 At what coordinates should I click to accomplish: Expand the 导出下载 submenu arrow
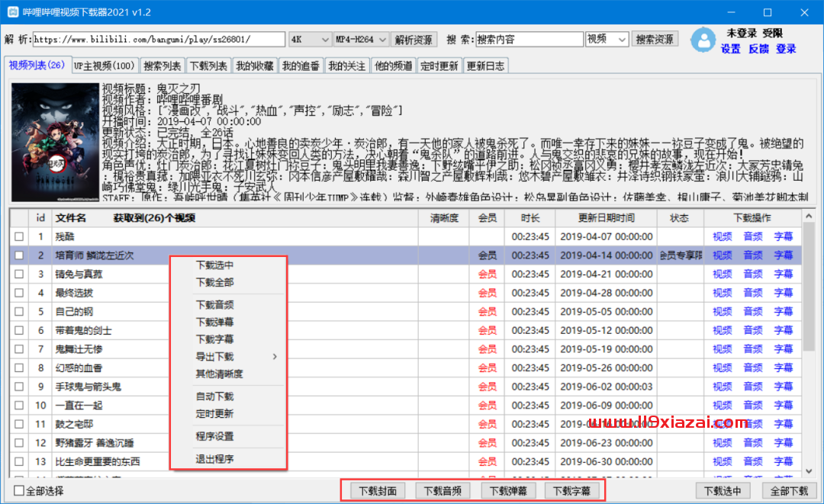[275, 357]
